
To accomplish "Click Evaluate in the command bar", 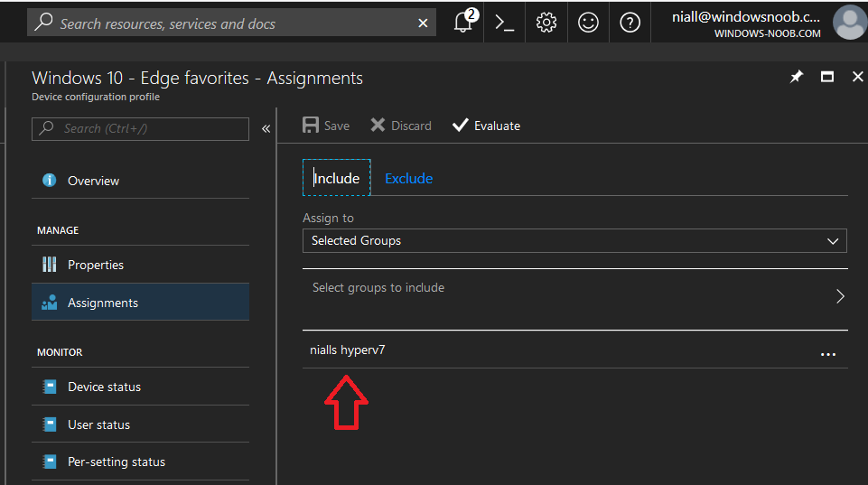I will (486, 126).
